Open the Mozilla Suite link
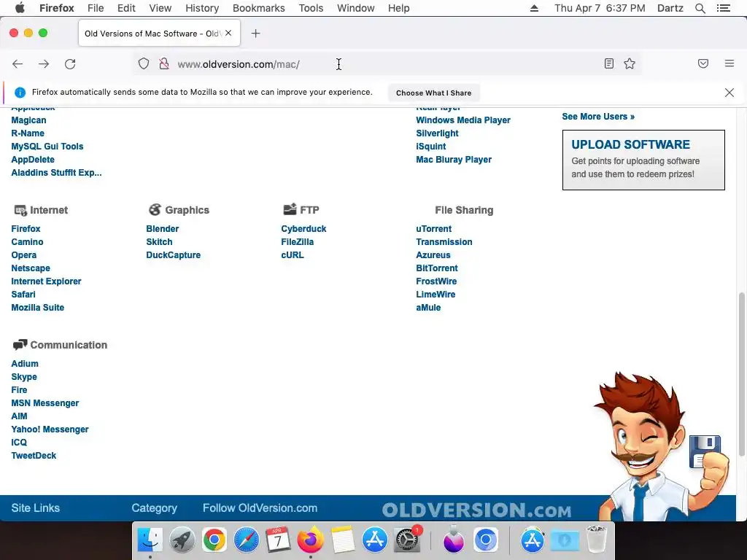Screen dimensions: 747x560 point(38,308)
